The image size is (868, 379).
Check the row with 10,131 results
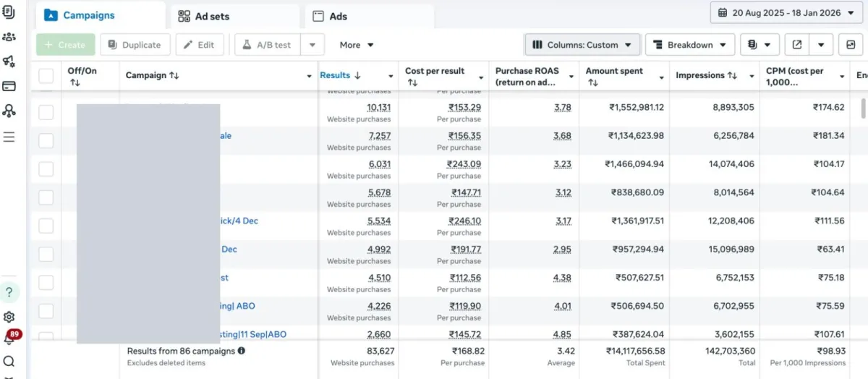tap(46, 112)
